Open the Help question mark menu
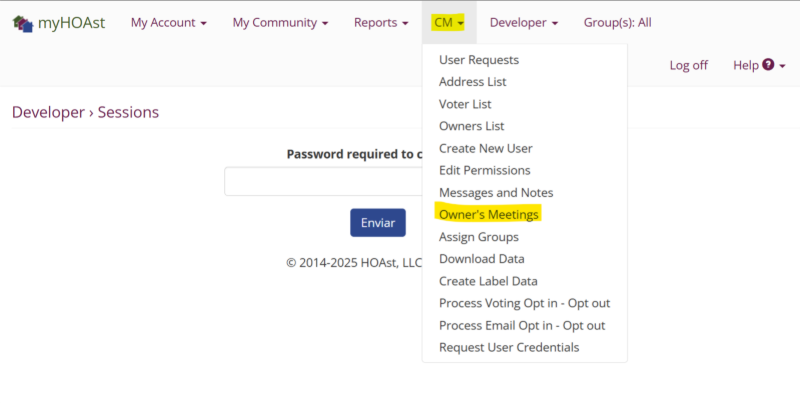Image resolution: width=801 pixels, height=403 pixels. coord(759,65)
